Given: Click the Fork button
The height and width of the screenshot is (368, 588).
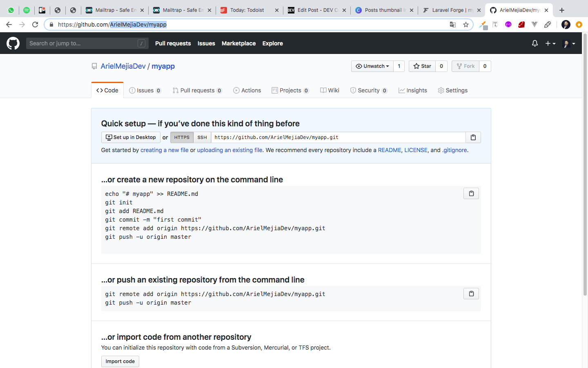Looking at the screenshot, I should click(465, 66).
